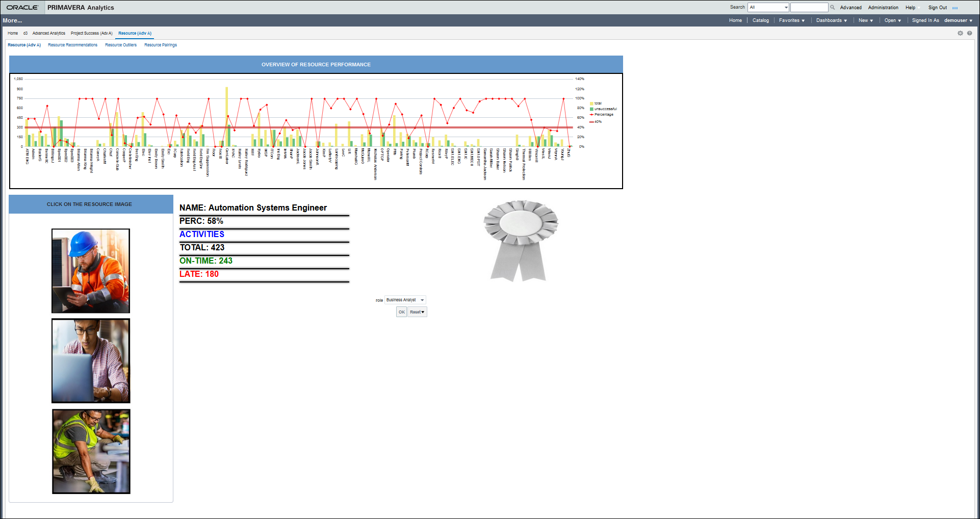Click the Overview of Resource Performance header

[x=316, y=65]
